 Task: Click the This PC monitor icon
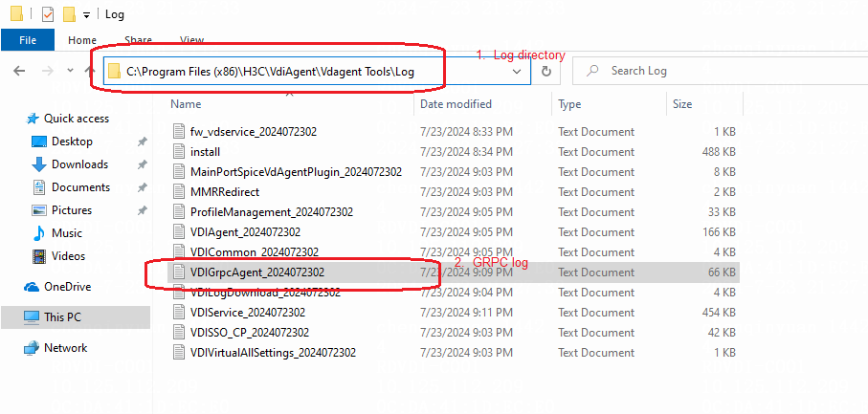32,317
